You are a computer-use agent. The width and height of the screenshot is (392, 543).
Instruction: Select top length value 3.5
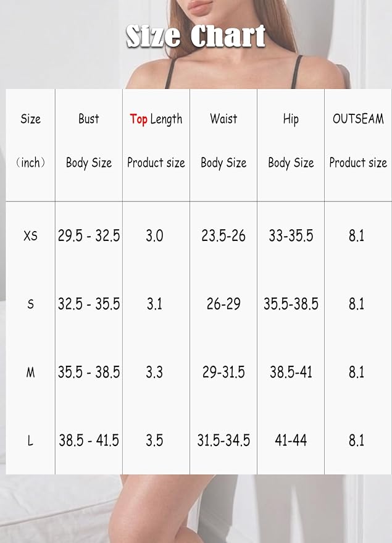click(x=154, y=440)
